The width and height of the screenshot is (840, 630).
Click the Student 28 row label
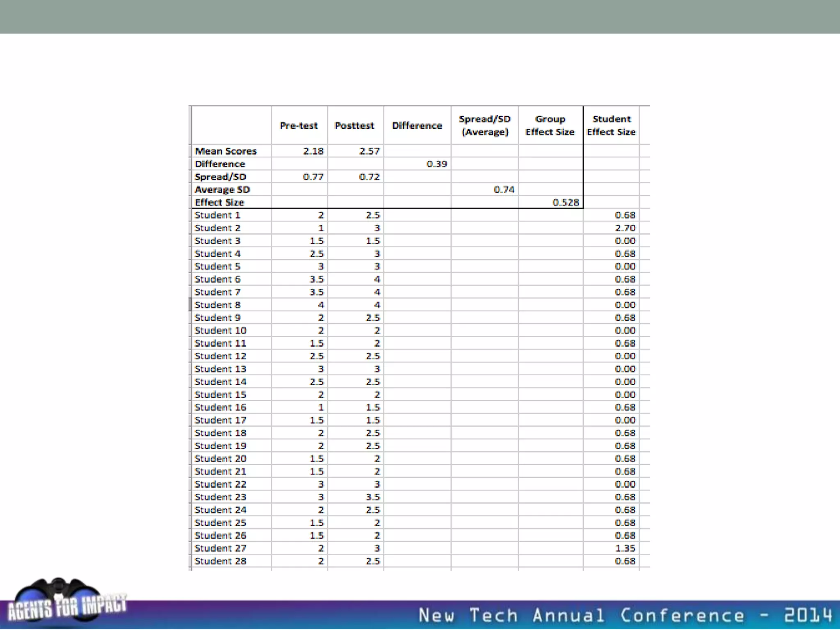point(220,561)
